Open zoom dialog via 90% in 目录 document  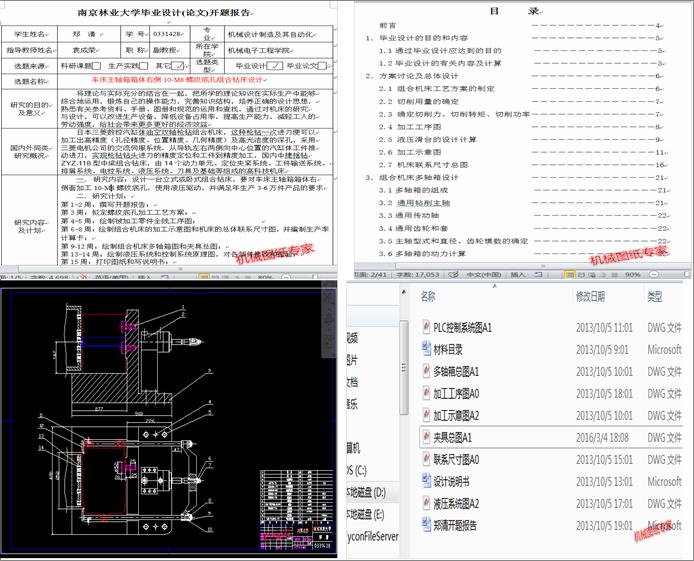pos(632,275)
